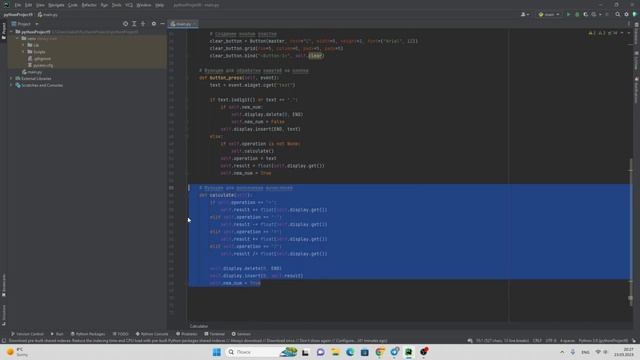Hide the Project panel with minus icon
The height and width of the screenshot is (360, 640).
point(162,24)
